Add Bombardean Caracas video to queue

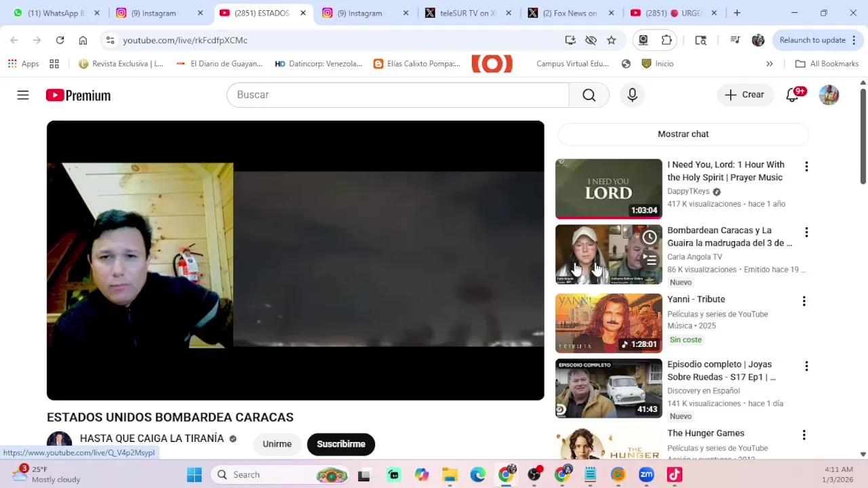(650, 260)
